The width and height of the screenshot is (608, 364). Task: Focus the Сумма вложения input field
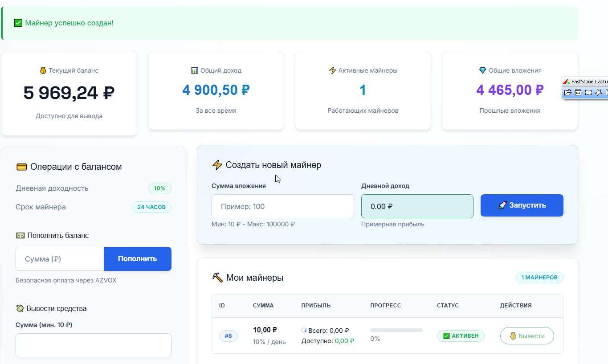[x=283, y=206]
